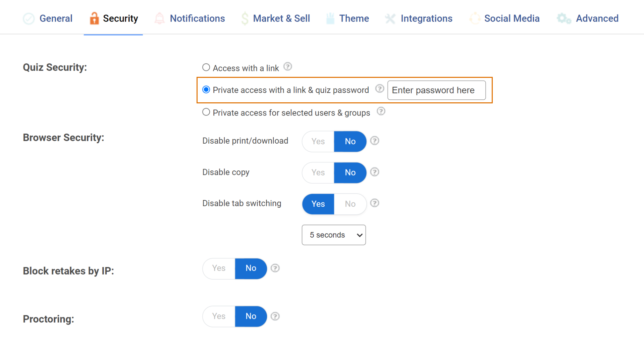Turn Disable tab switching to No
Screen dimensions: 644x345
350,204
